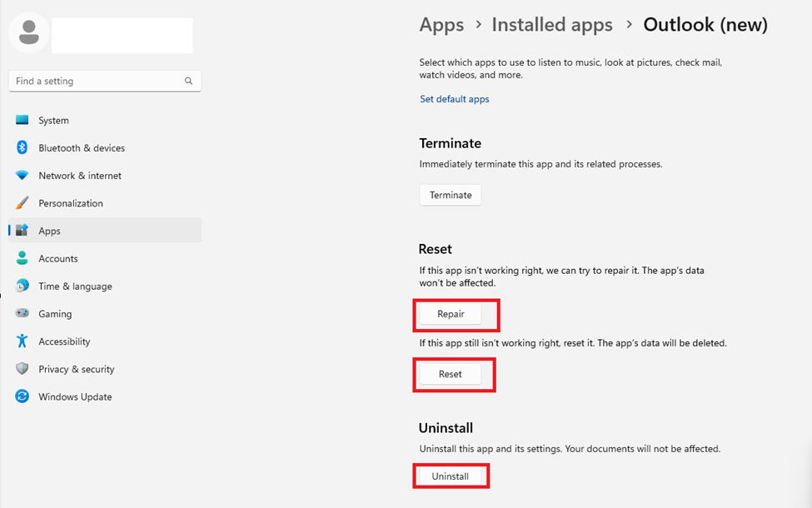
Task: Go to Installed apps breadcrumb
Action: tap(552, 25)
